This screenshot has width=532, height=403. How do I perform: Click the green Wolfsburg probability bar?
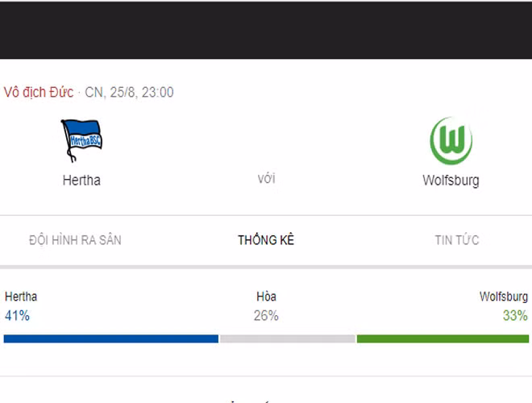point(443,339)
